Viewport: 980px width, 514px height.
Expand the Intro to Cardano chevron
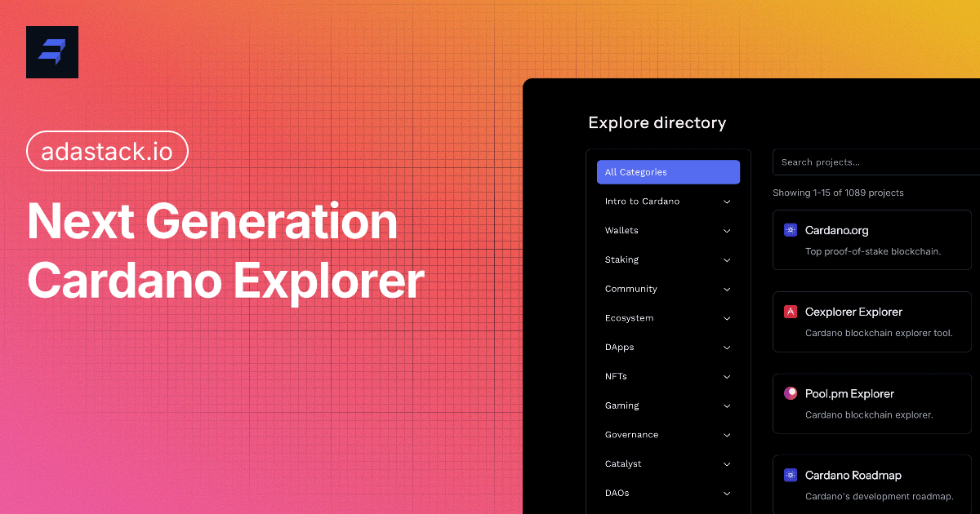[727, 202]
